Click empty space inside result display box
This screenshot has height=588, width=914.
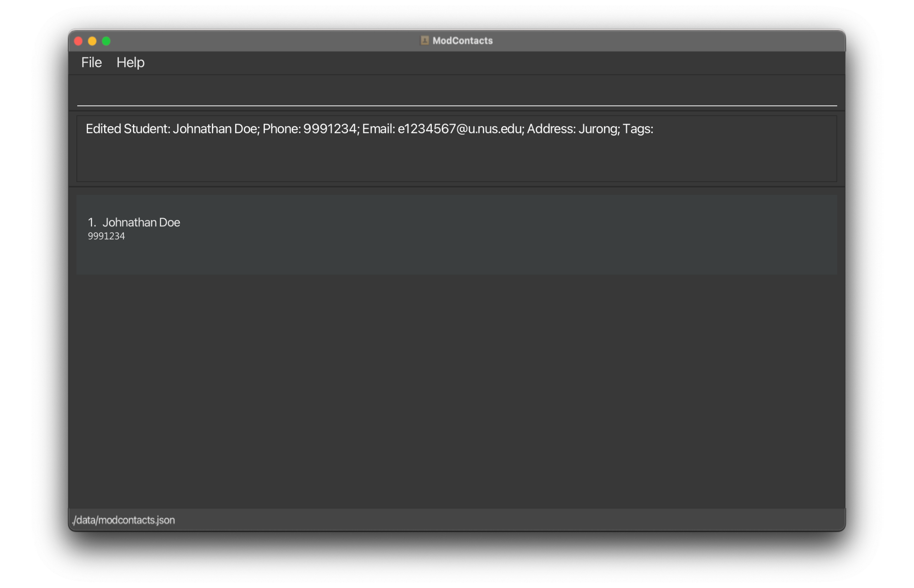coord(456,161)
